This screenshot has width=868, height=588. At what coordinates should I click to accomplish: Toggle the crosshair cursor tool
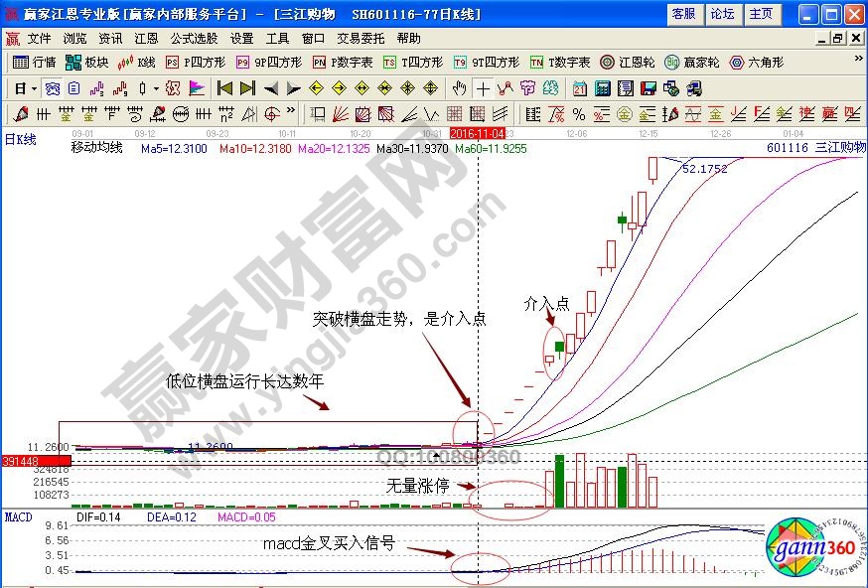tap(483, 88)
